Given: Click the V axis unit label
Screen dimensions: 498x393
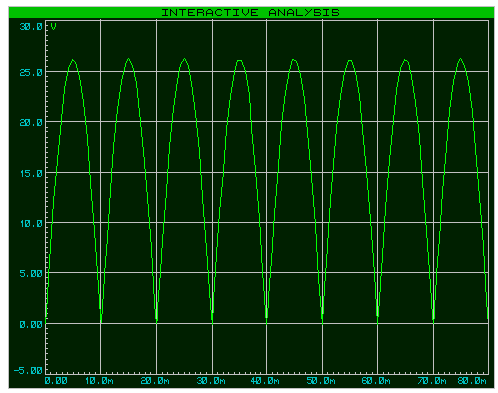Looking at the screenshot, I should pos(53,27).
